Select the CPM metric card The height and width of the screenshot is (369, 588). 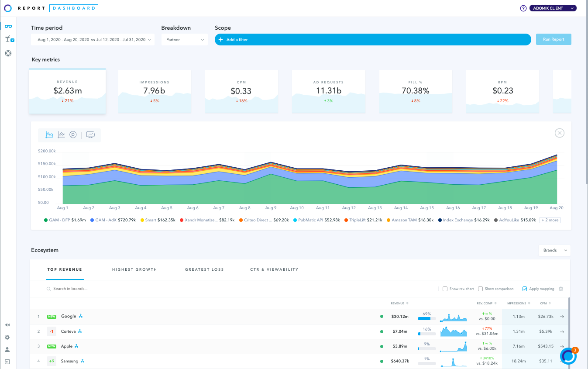coord(241,91)
